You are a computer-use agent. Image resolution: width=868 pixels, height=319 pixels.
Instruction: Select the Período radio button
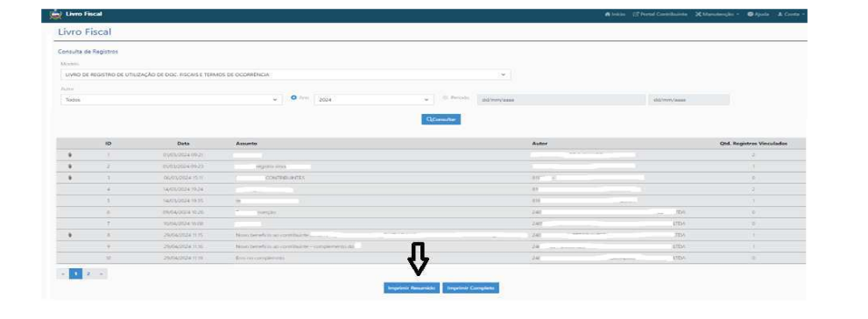445,97
